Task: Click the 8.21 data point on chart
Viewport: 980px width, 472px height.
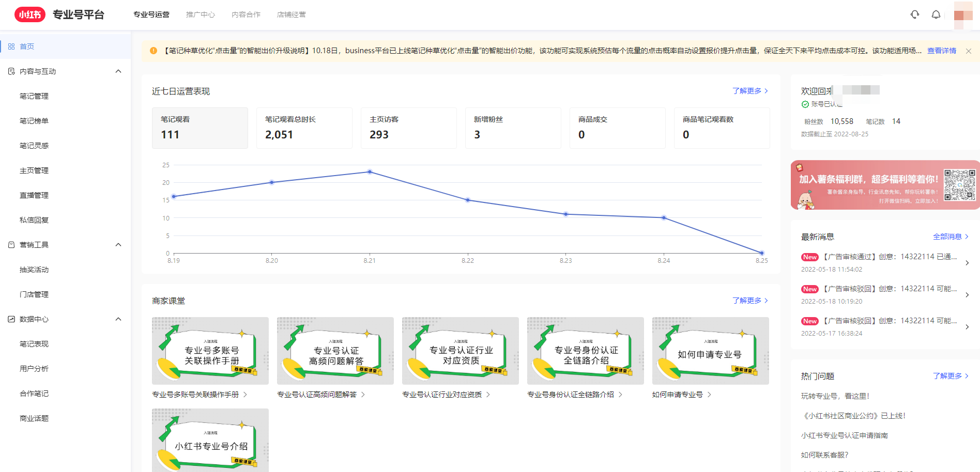Action: click(370, 172)
